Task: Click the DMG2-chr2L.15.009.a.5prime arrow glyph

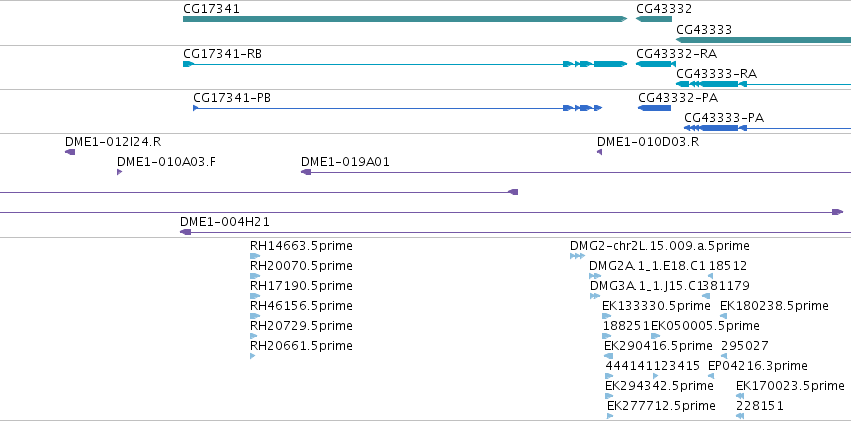Action: 577,256
